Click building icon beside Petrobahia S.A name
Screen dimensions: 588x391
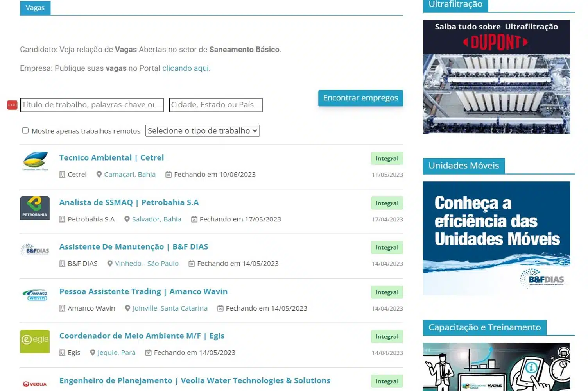coord(62,220)
